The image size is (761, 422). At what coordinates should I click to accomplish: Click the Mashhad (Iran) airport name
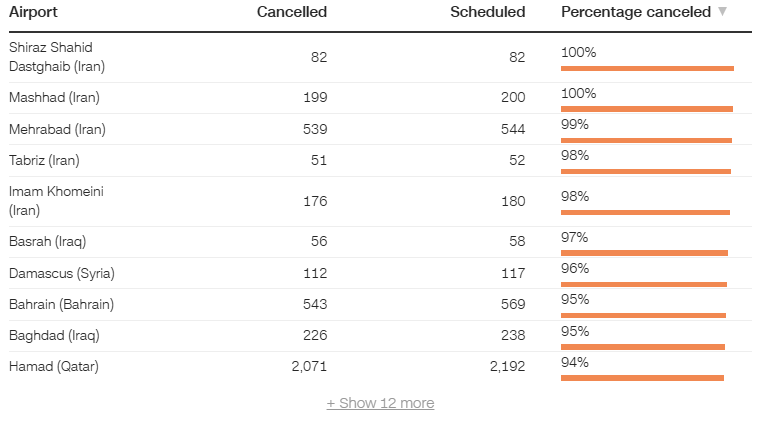[x=54, y=98]
